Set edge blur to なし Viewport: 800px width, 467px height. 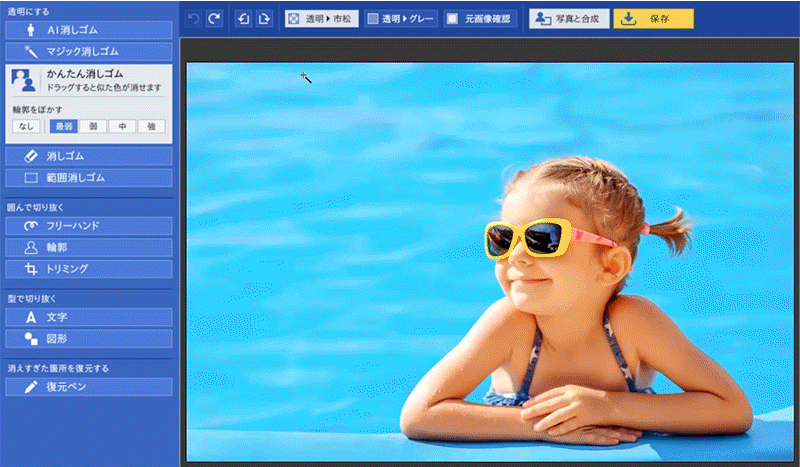[x=26, y=126]
